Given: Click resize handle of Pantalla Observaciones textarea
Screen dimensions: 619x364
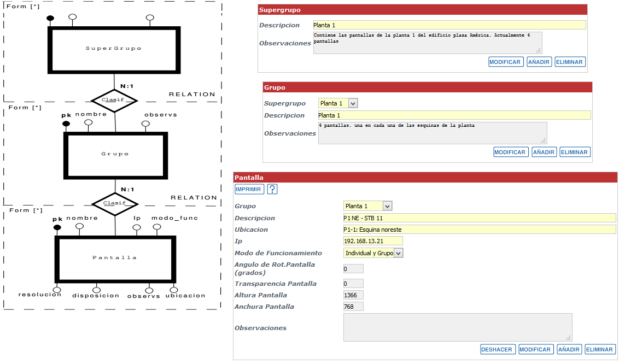Looking at the screenshot, I should coord(569,338).
